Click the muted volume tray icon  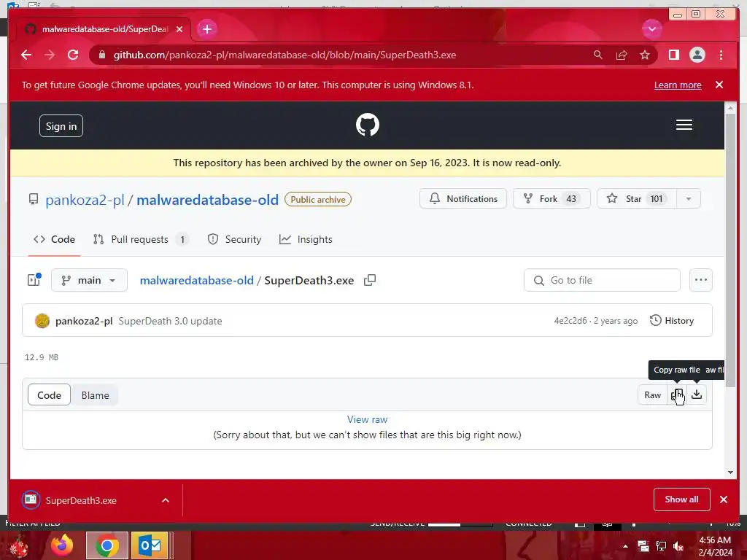pyautogui.click(x=678, y=546)
